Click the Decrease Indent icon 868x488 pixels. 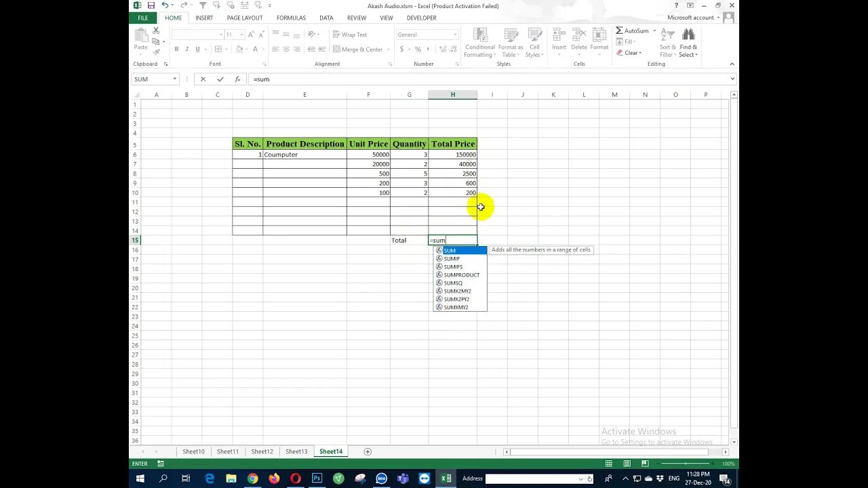pyautogui.click(x=312, y=49)
